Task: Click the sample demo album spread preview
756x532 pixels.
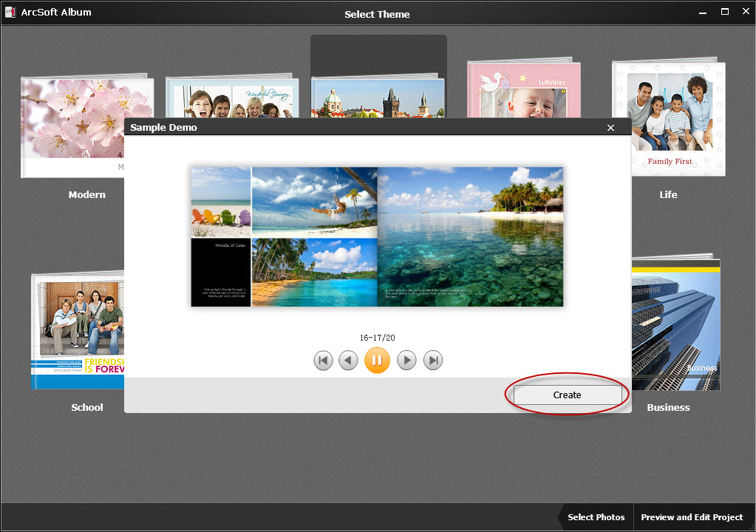Action: point(377,236)
